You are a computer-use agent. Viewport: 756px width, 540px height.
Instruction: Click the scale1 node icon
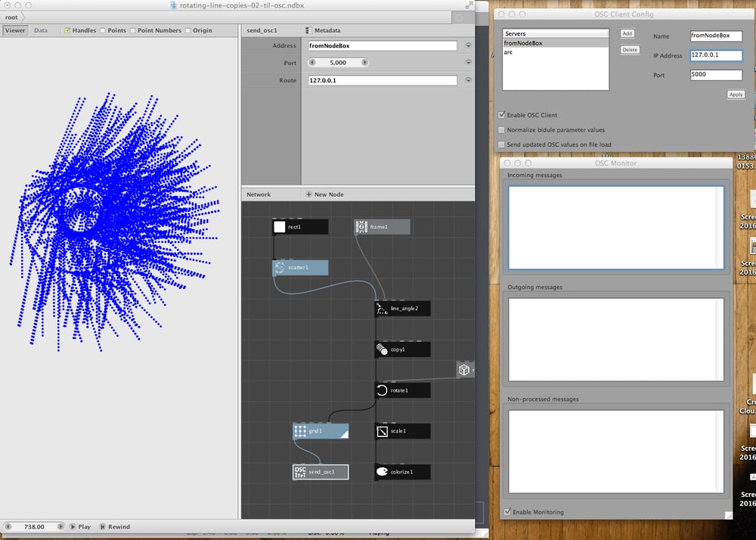tap(382, 431)
